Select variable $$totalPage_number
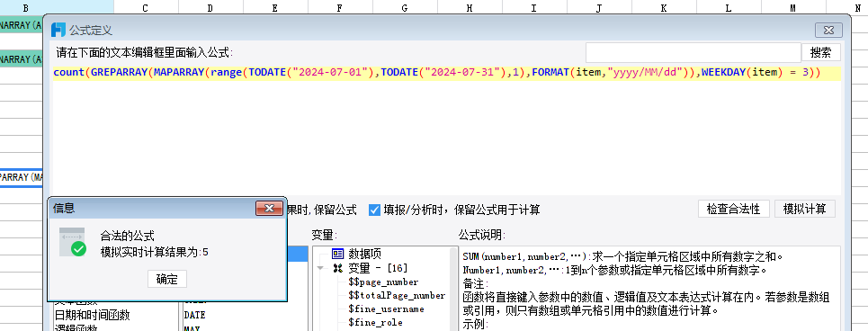The height and width of the screenshot is (331, 868). click(397, 296)
